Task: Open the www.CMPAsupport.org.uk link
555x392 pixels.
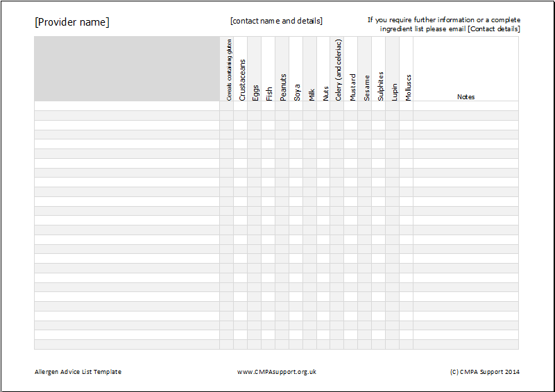Action: click(x=277, y=372)
